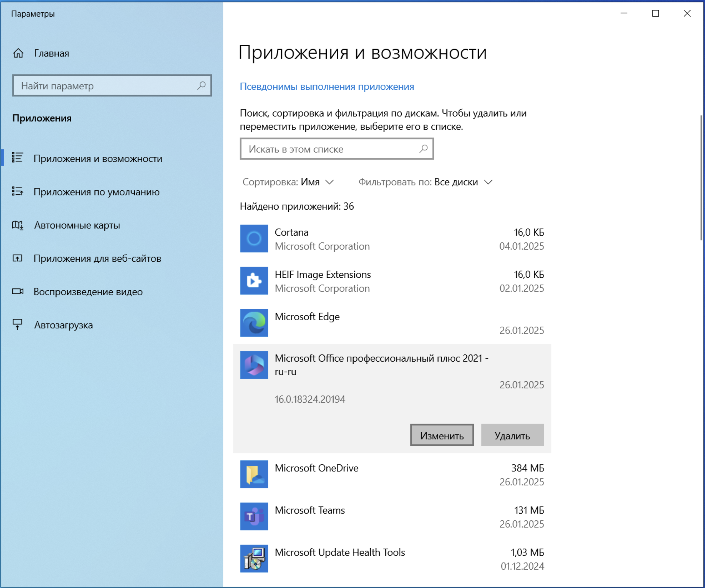Minimize the Параметры window

(x=624, y=13)
